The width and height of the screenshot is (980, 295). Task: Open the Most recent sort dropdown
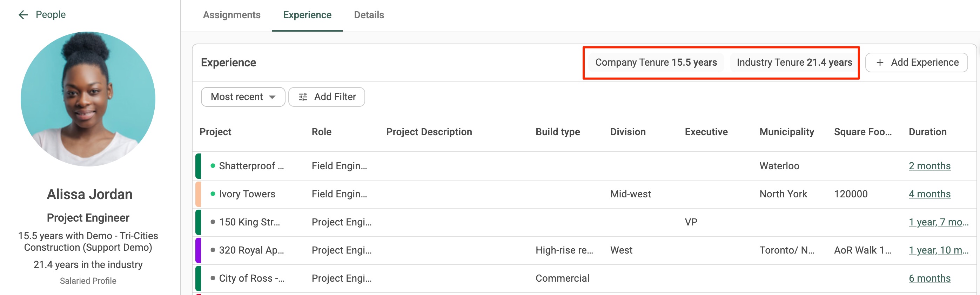tap(243, 97)
